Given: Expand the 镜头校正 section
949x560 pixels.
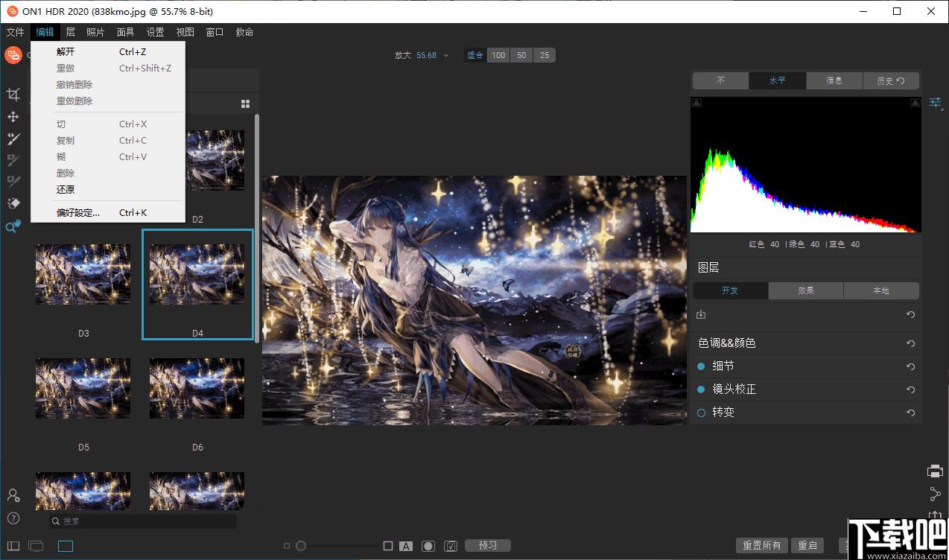Looking at the screenshot, I should [x=734, y=389].
